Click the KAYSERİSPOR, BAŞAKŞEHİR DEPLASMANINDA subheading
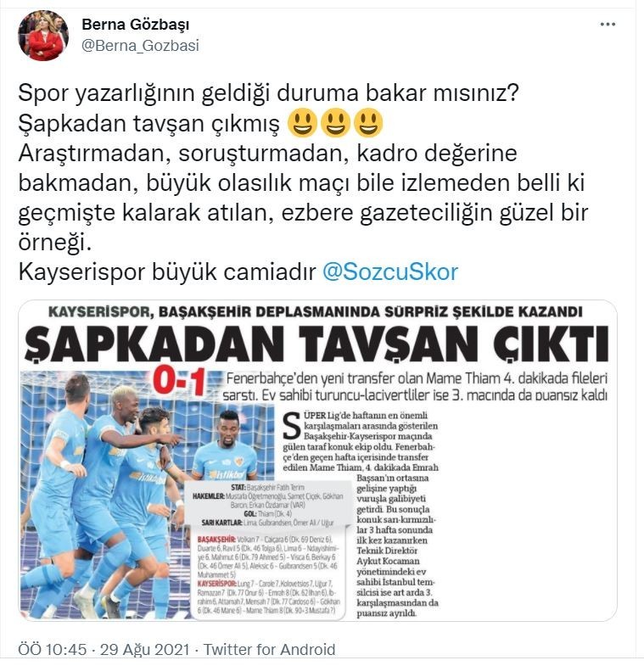The height and width of the screenshot is (666, 644). pyautogui.click(x=315, y=311)
